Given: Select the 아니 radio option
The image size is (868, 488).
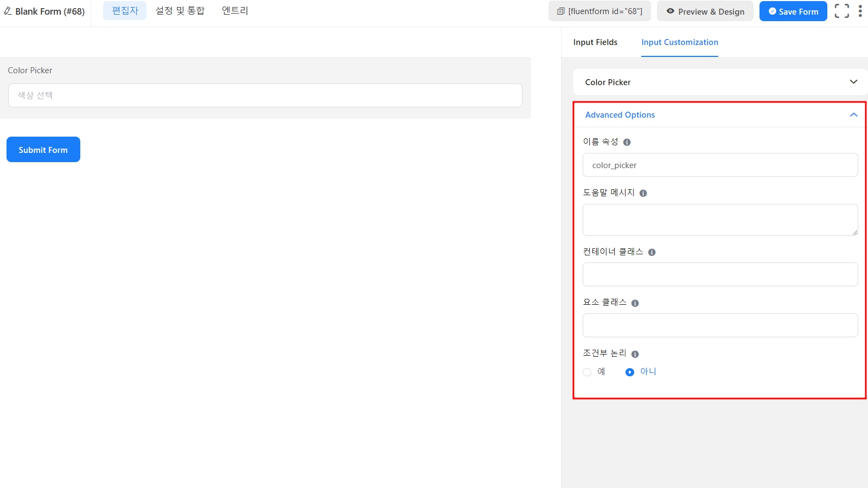Looking at the screenshot, I should click(629, 372).
